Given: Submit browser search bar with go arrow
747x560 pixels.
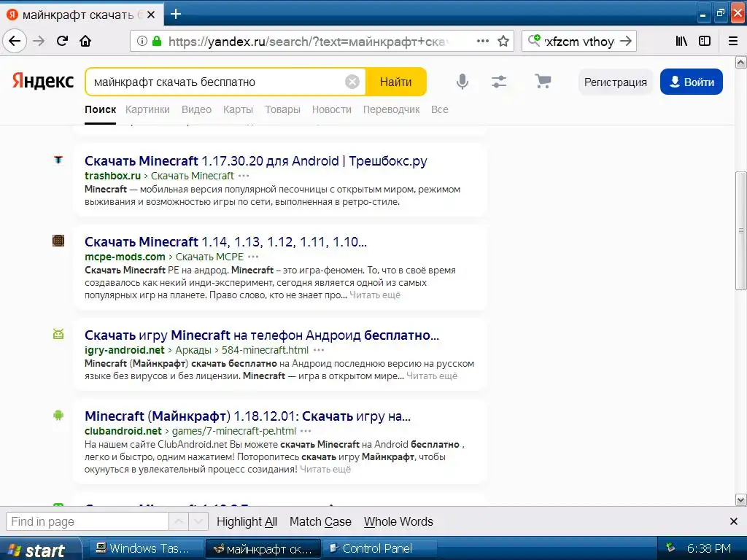Looking at the screenshot, I should tap(626, 41).
